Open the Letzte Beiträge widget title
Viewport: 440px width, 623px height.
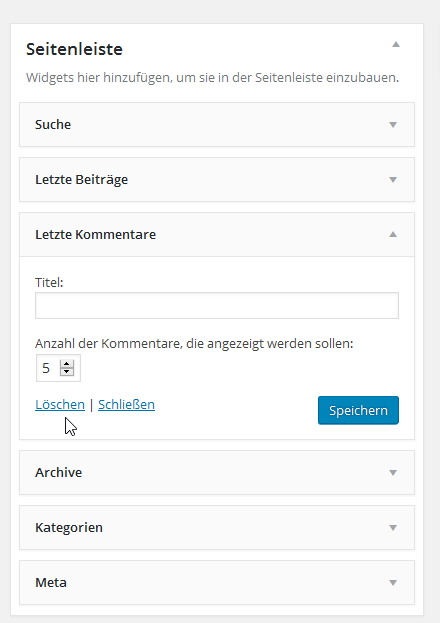(x=81, y=180)
